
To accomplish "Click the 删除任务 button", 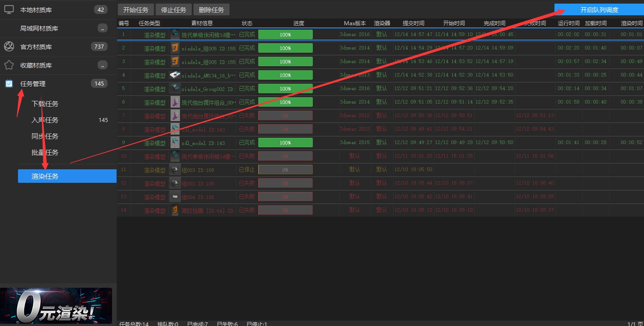I will [x=212, y=9].
